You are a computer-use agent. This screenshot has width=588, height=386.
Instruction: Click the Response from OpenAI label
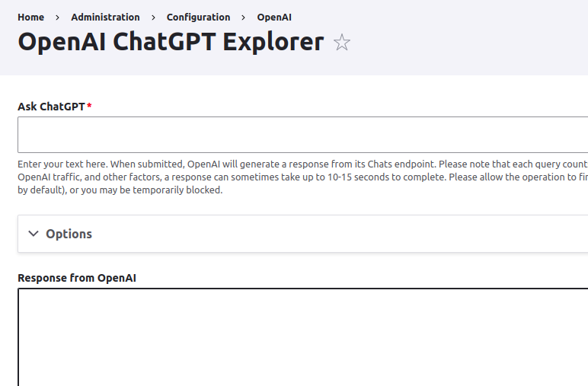(77, 278)
